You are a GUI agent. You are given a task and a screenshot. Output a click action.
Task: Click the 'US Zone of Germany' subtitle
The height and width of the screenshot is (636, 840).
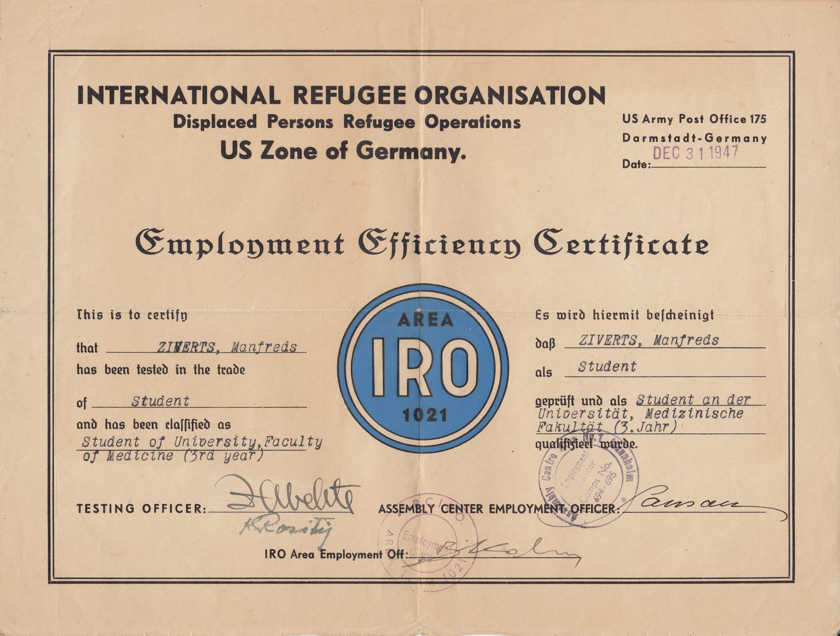point(343,151)
